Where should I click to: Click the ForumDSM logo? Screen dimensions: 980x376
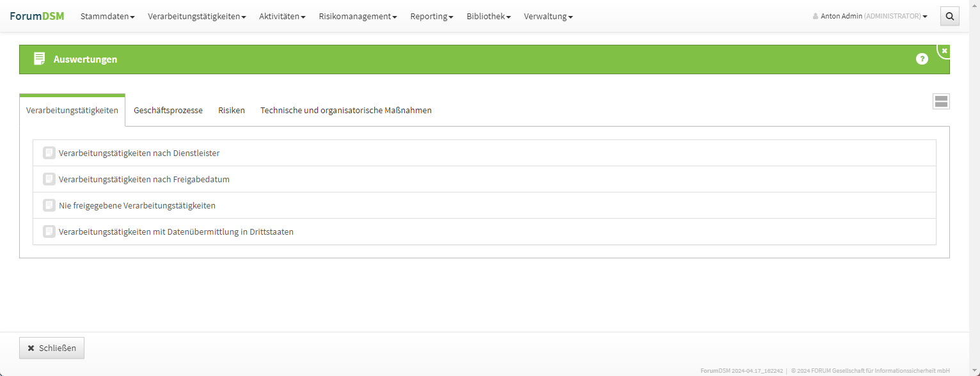pyautogui.click(x=37, y=16)
